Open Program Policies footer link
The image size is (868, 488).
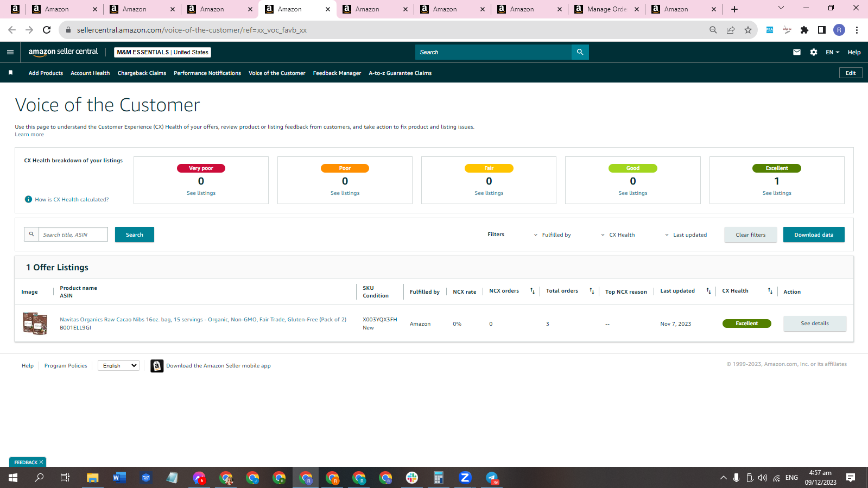coord(66,366)
